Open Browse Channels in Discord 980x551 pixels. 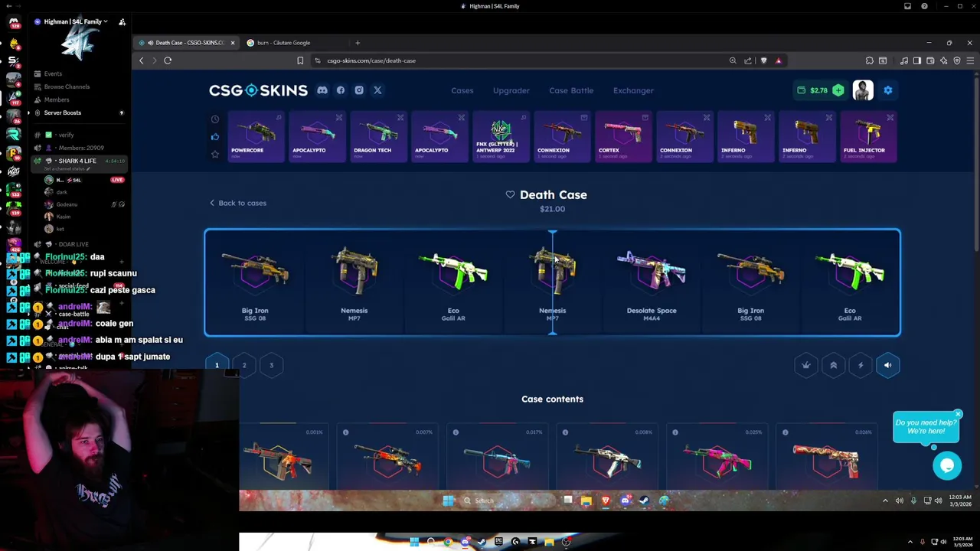pos(67,87)
